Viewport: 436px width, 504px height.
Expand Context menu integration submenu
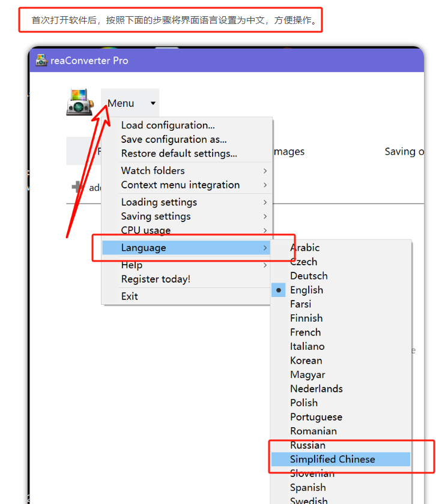click(187, 185)
